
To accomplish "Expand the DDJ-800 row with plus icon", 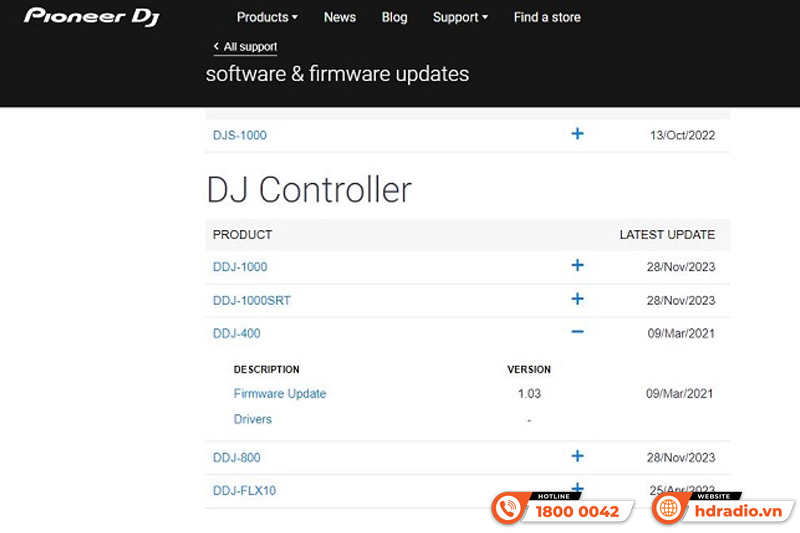I will click(577, 456).
